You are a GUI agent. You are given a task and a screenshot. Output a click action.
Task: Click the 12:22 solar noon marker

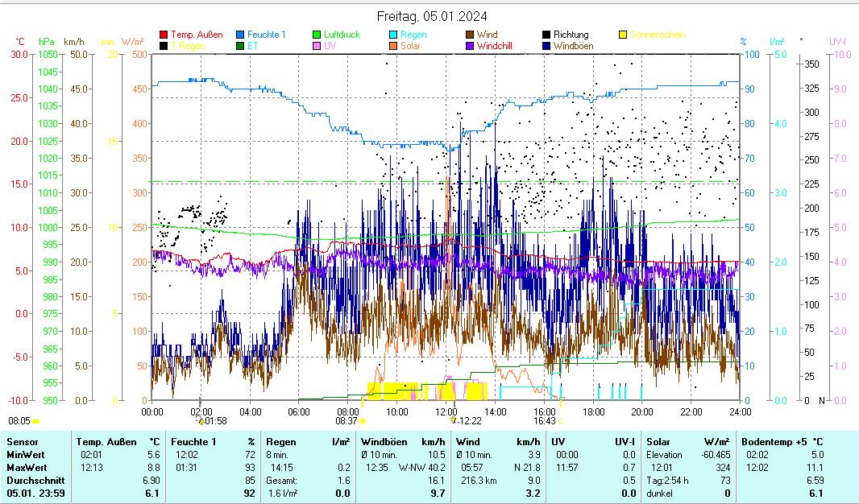tap(467, 420)
